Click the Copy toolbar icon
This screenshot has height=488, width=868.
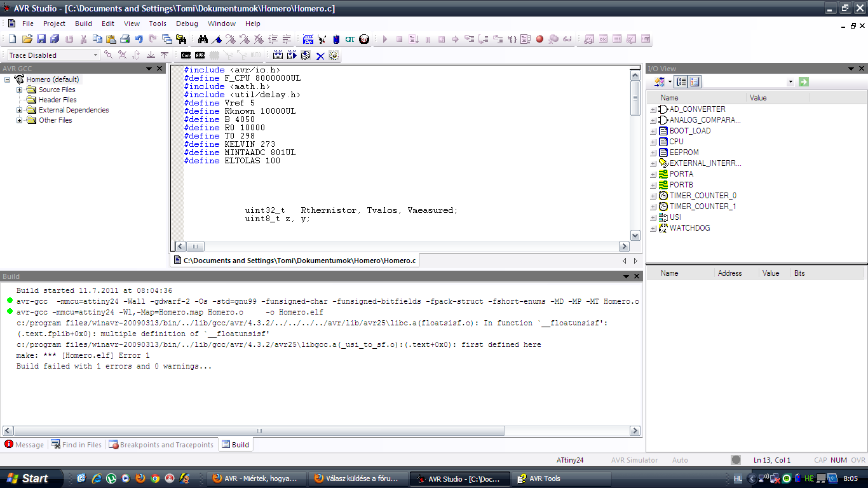coord(97,39)
